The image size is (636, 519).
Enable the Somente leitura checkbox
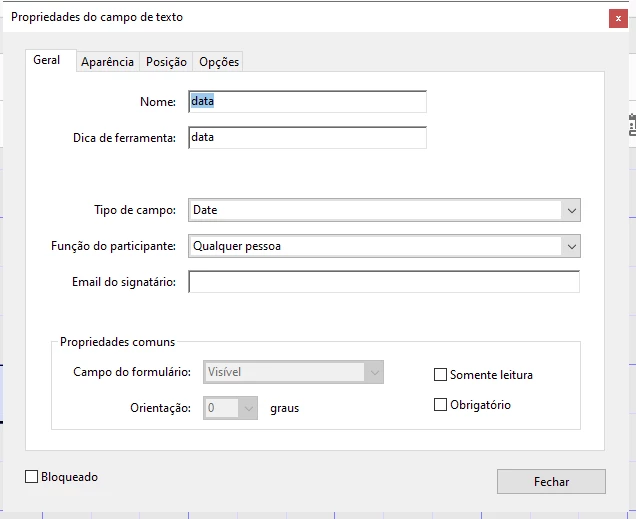click(x=440, y=375)
